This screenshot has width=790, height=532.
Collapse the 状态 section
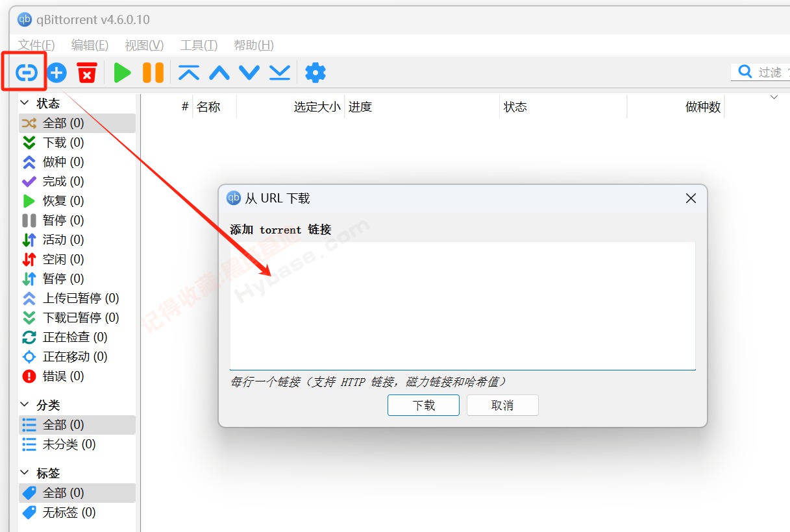23,103
